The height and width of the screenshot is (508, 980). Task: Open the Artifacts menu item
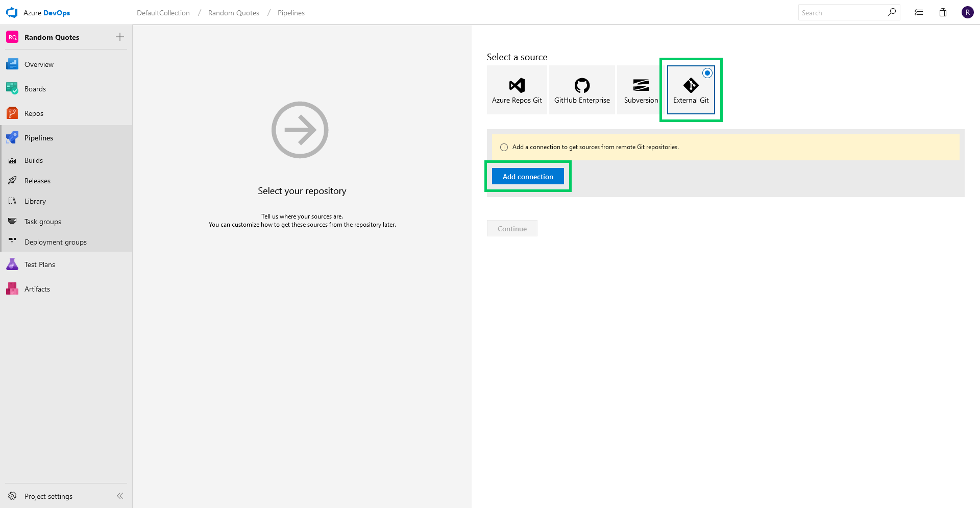click(66, 289)
